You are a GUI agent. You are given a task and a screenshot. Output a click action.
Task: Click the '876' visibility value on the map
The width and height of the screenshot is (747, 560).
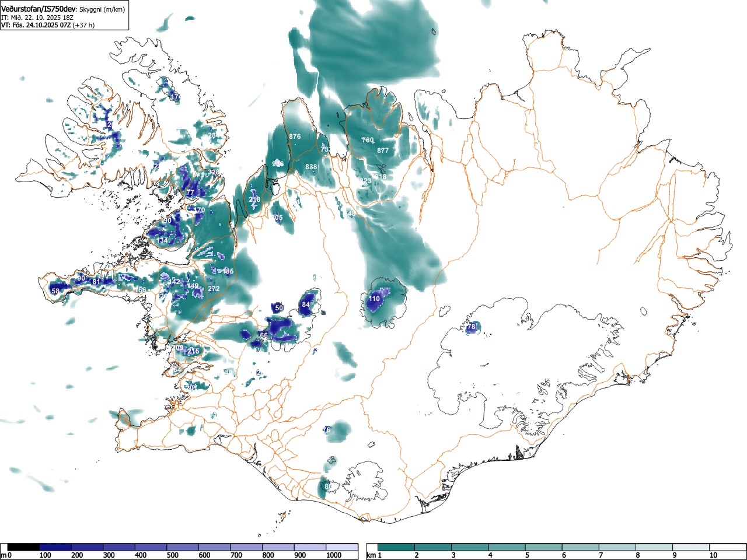pos(295,136)
